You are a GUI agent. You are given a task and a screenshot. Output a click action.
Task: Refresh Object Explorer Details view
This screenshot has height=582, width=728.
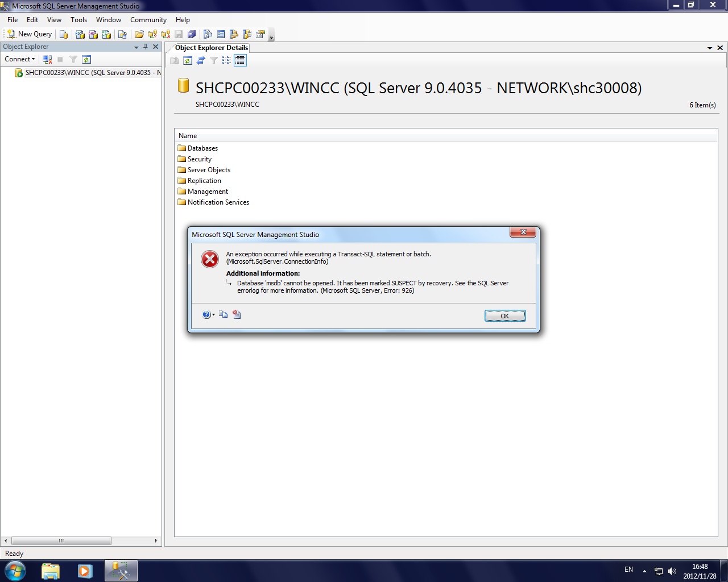188,60
